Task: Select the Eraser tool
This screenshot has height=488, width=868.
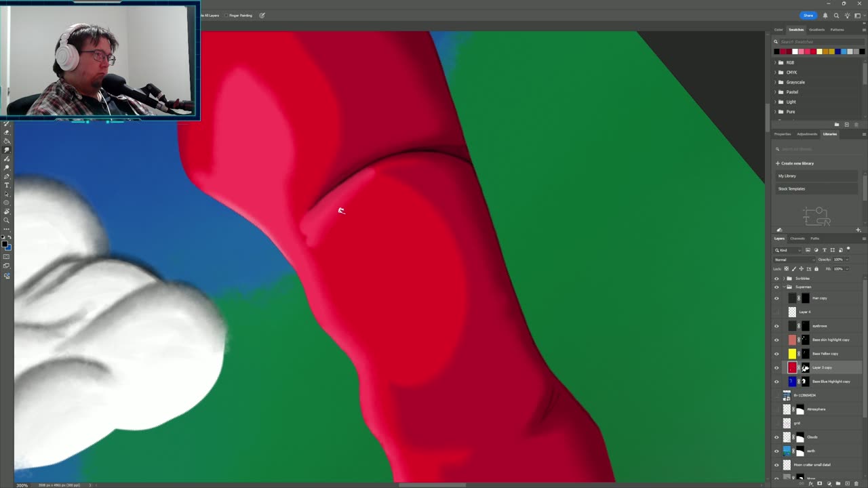Action: [x=7, y=132]
